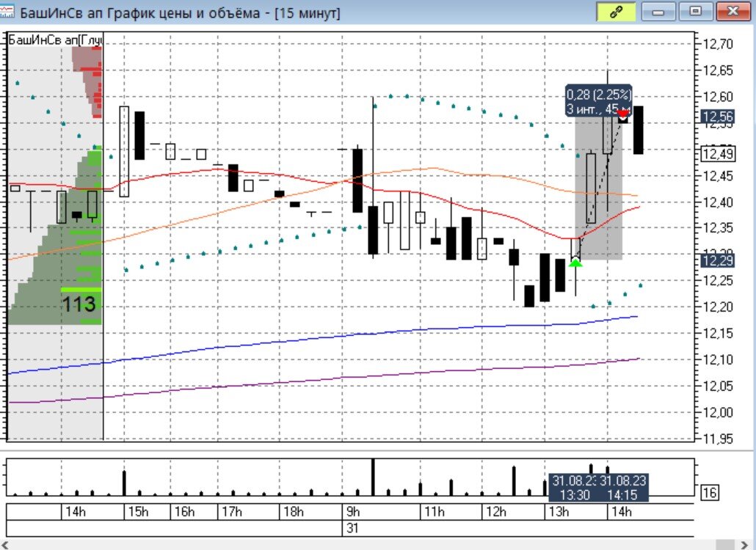Click the БашИнСв ап chart legend label
Image resolution: width=756 pixels, height=550 pixels.
[x=55, y=40]
